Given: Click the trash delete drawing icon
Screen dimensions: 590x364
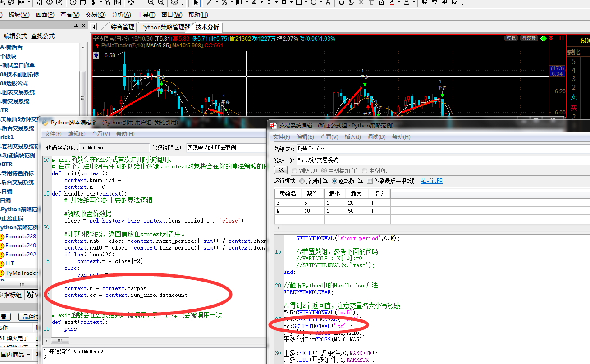Looking at the screenshot, I should coord(371,2).
